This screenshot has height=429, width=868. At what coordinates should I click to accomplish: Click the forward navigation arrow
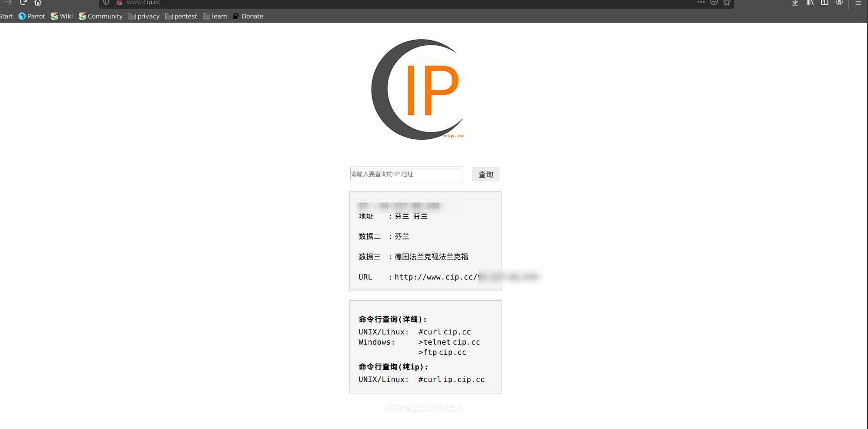(8, 2)
